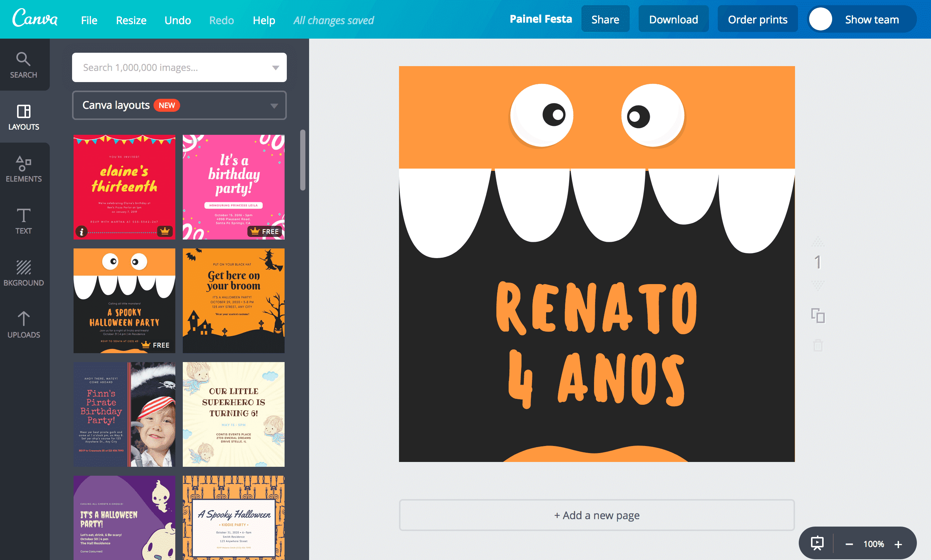Click Add a new page

[x=597, y=515]
